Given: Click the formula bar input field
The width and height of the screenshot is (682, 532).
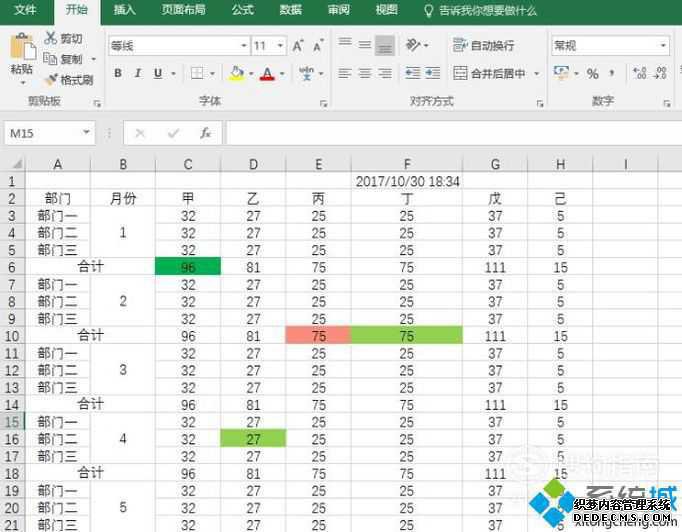Looking at the screenshot, I should [454, 133].
